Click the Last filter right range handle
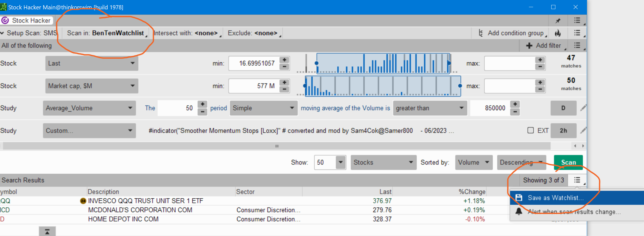 [449, 63]
